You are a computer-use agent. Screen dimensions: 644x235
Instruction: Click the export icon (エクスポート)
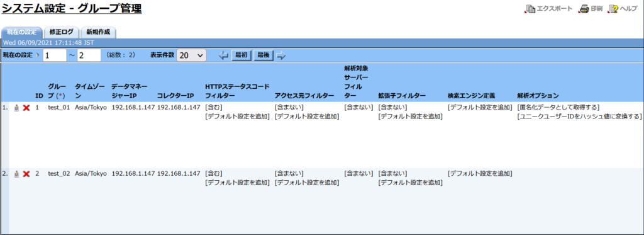click(531, 9)
